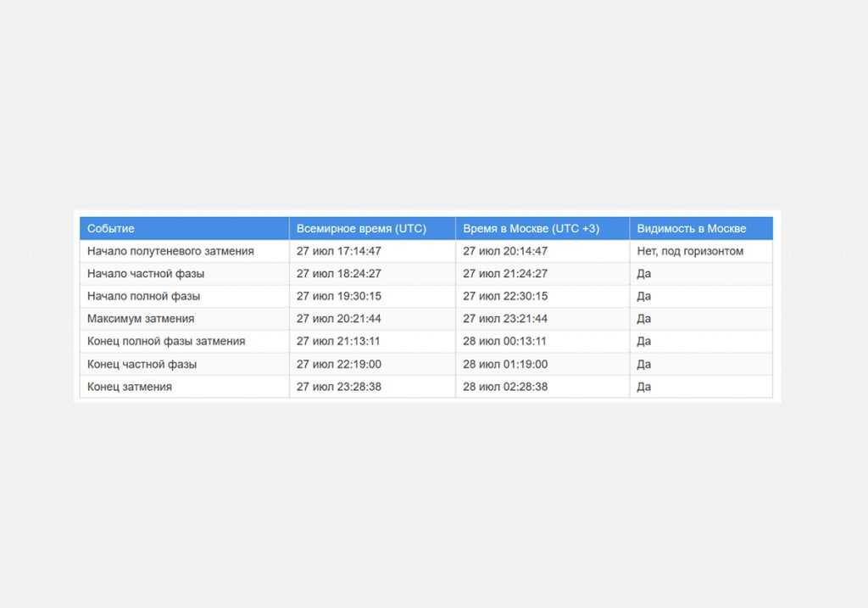Select the Moscow time 28 июл 00:13:11

(x=505, y=341)
